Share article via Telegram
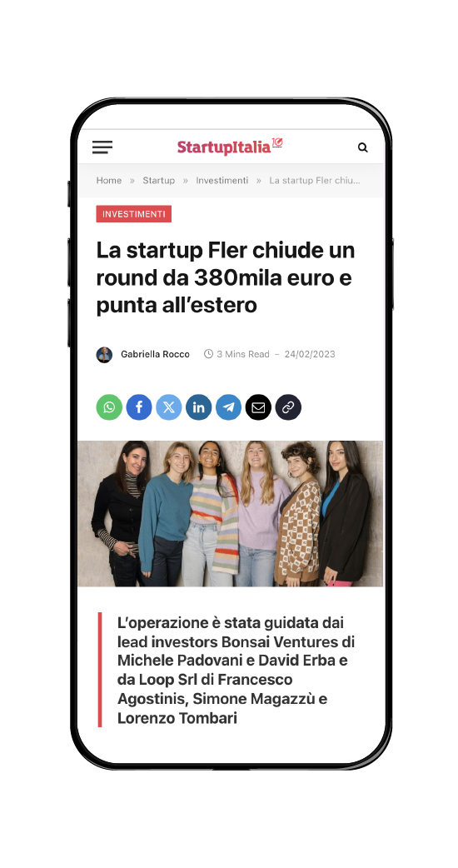 click(x=228, y=407)
